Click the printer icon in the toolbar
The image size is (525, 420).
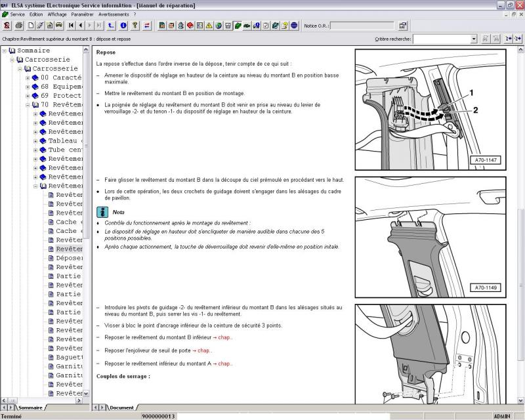(x=19, y=26)
